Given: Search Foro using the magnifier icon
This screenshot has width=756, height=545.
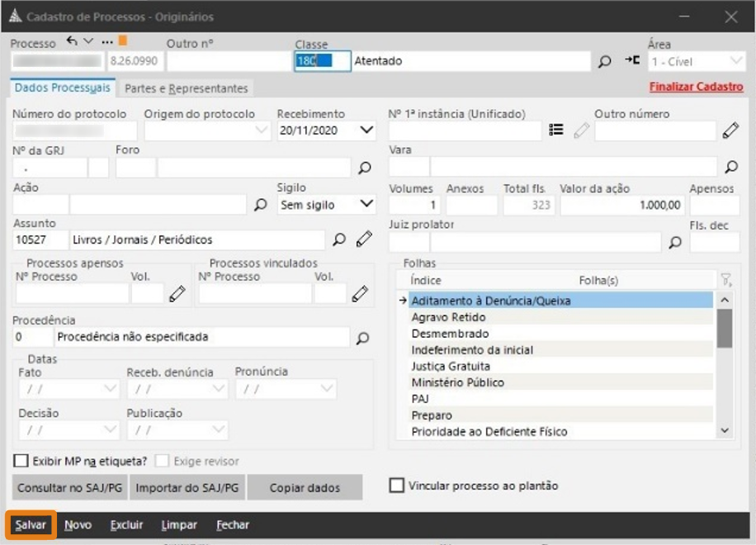Looking at the screenshot, I should [x=364, y=168].
